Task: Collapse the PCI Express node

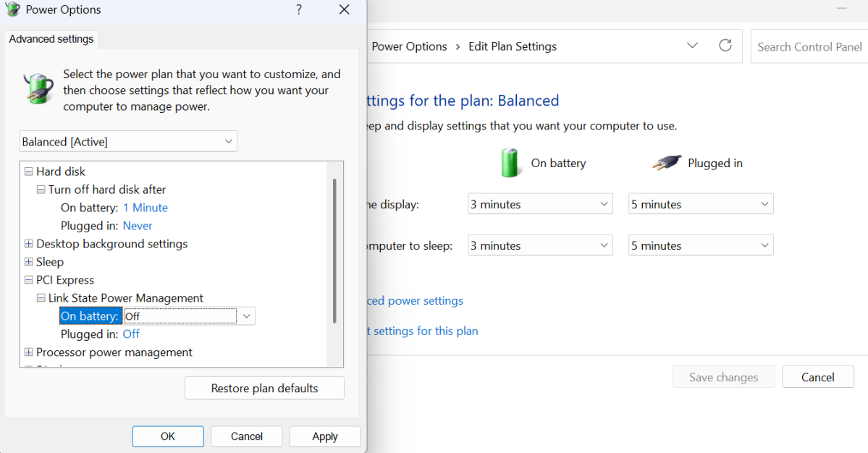Action: click(29, 280)
